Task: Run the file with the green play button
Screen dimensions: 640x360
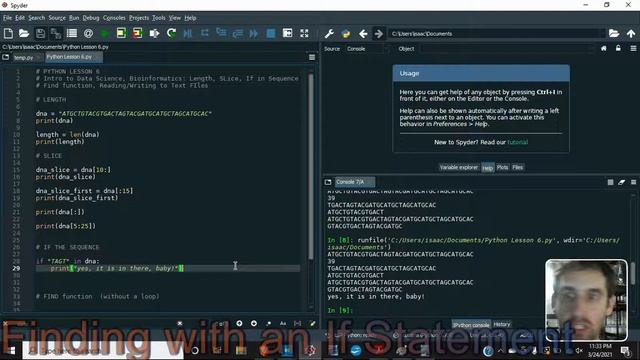Action: 104,33
